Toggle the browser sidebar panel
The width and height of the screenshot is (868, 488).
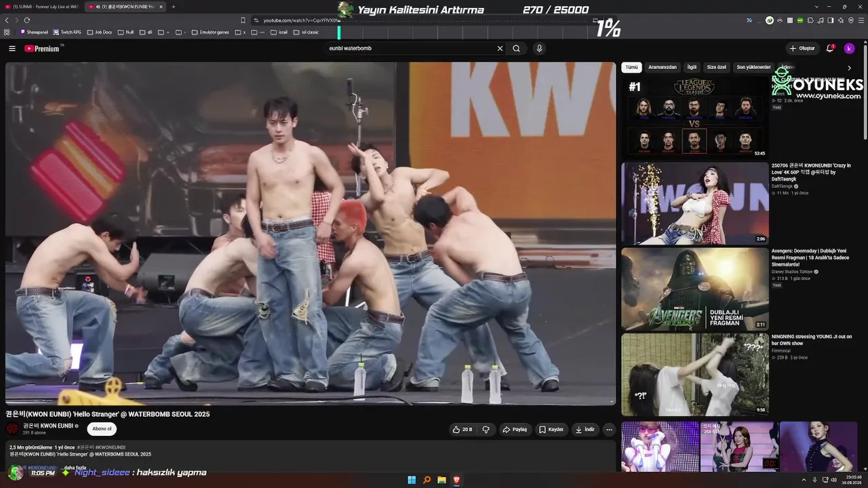point(831,20)
